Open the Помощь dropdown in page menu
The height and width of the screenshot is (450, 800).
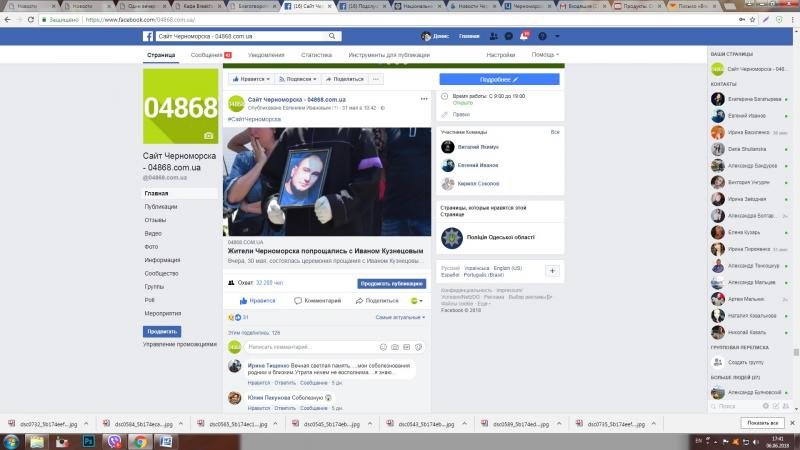pos(545,55)
